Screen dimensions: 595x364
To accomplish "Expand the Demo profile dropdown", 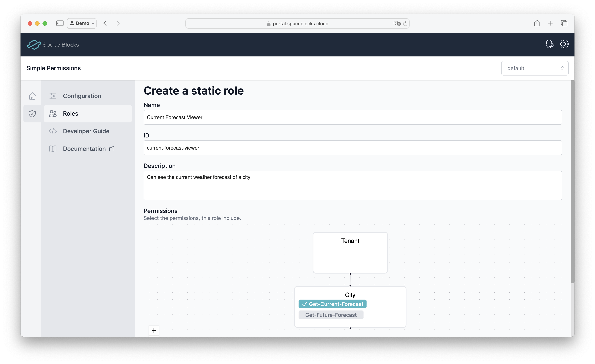I will (82, 23).
